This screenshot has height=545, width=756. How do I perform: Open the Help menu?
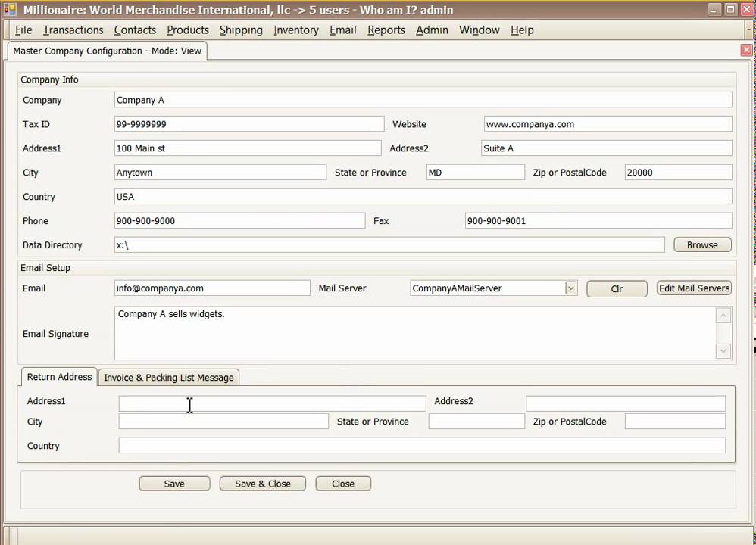[x=522, y=30]
